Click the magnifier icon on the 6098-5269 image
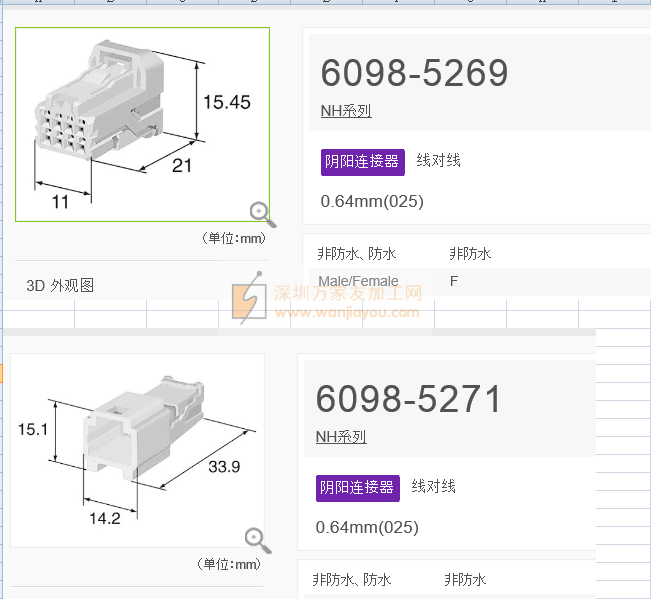 pos(262,213)
